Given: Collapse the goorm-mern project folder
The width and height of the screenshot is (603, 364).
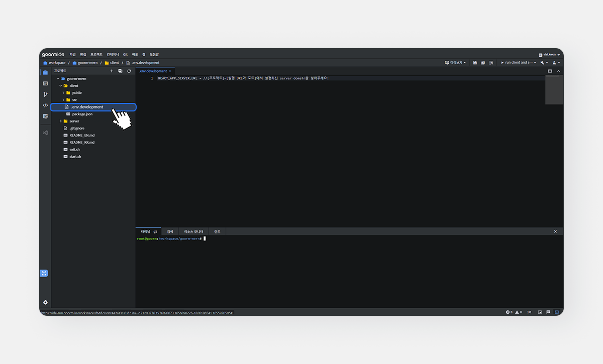Looking at the screenshot, I should click(x=58, y=79).
